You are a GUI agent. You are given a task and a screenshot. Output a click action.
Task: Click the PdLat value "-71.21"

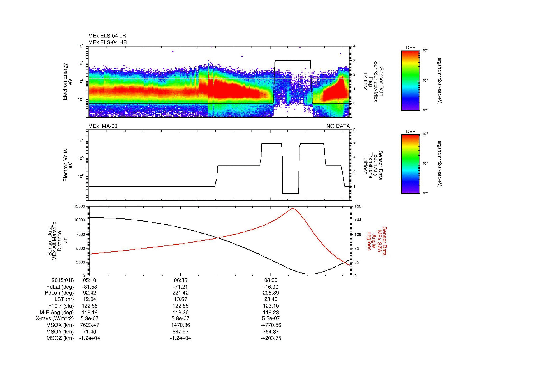[x=180, y=287]
